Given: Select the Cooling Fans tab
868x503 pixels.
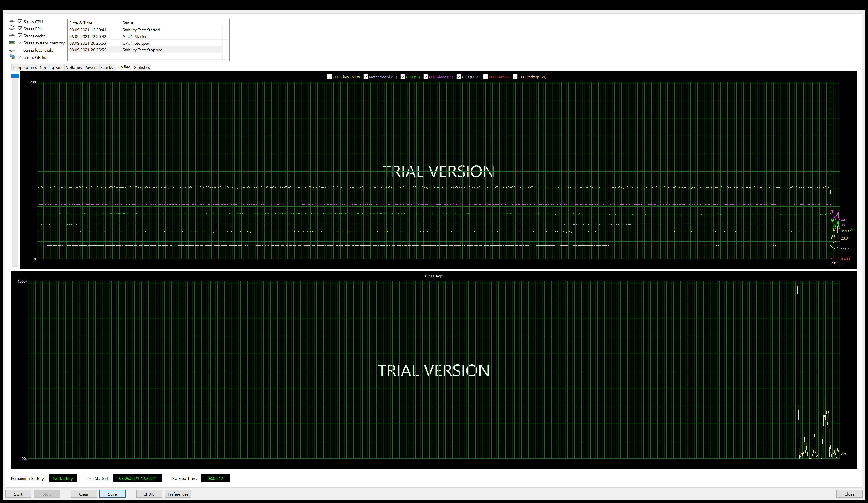Looking at the screenshot, I should point(51,67).
